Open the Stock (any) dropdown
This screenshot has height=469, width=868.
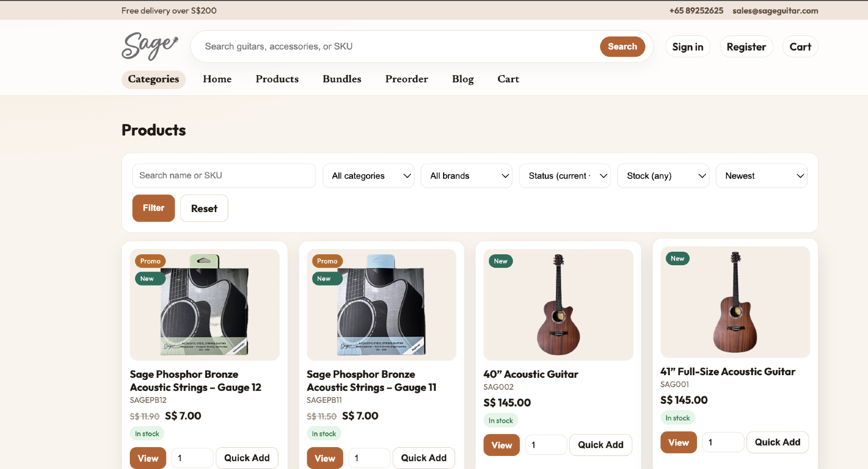point(663,176)
